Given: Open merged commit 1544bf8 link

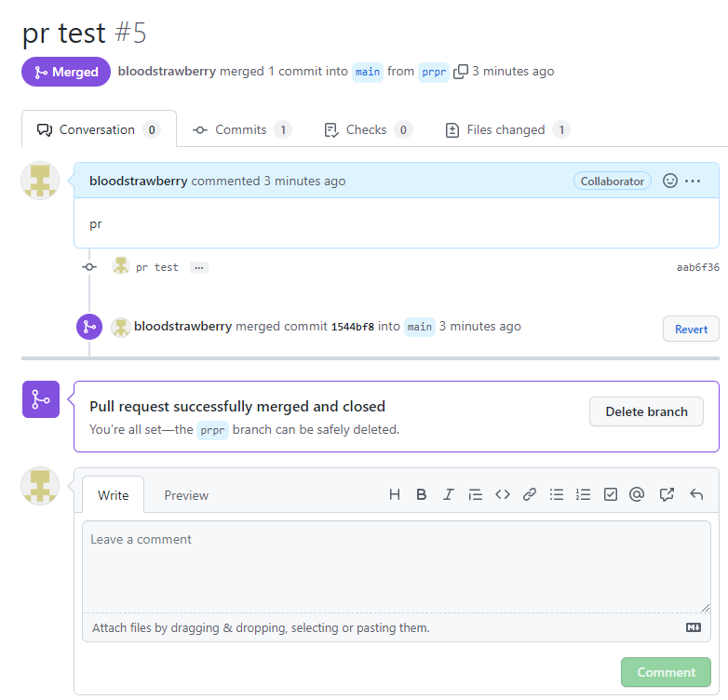Looking at the screenshot, I should tap(353, 327).
